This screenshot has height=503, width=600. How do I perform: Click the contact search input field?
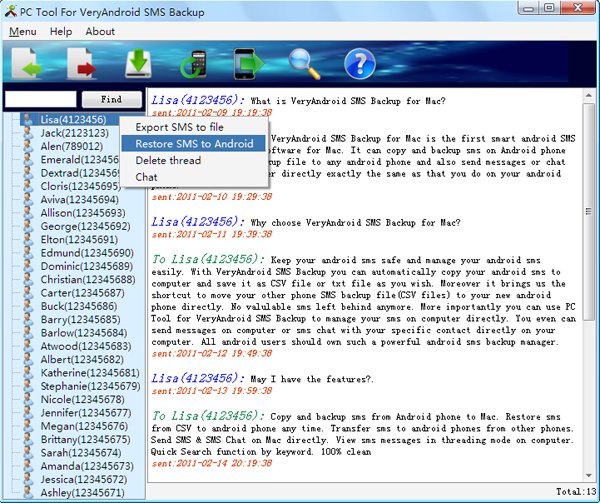point(41,99)
